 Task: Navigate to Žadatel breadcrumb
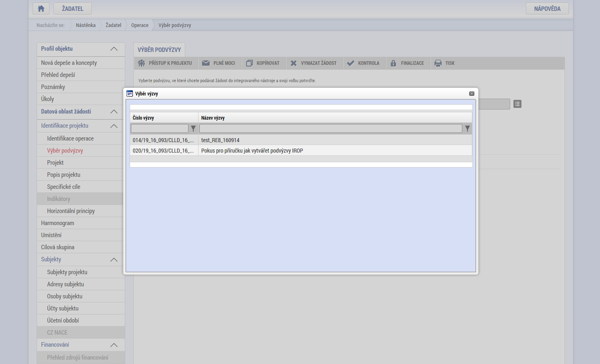tap(114, 25)
